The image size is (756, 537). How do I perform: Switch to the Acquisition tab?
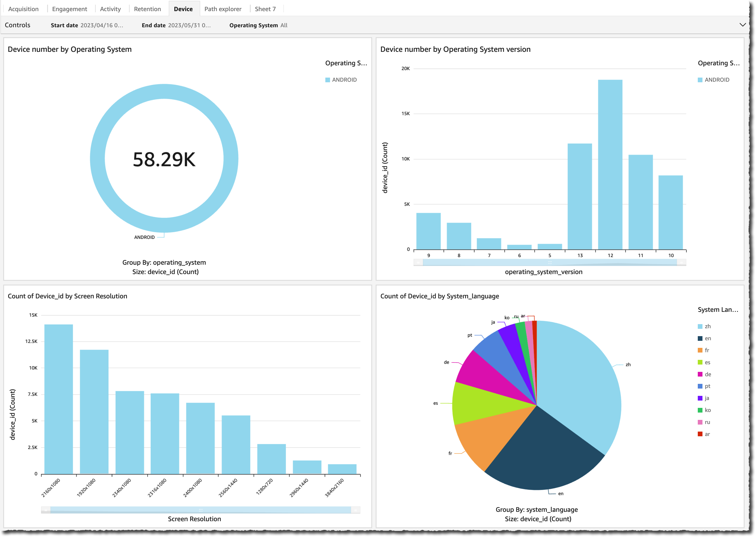(23, 9)
